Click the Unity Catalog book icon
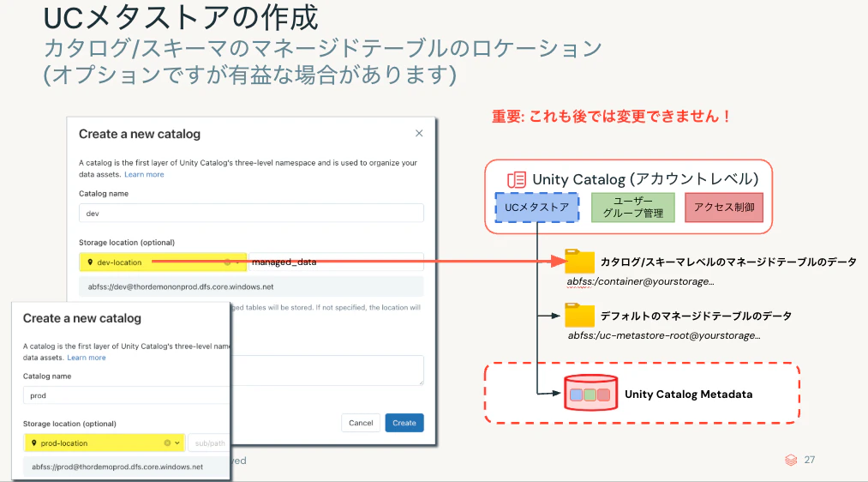The image size is (868, 482). [517, 179]
